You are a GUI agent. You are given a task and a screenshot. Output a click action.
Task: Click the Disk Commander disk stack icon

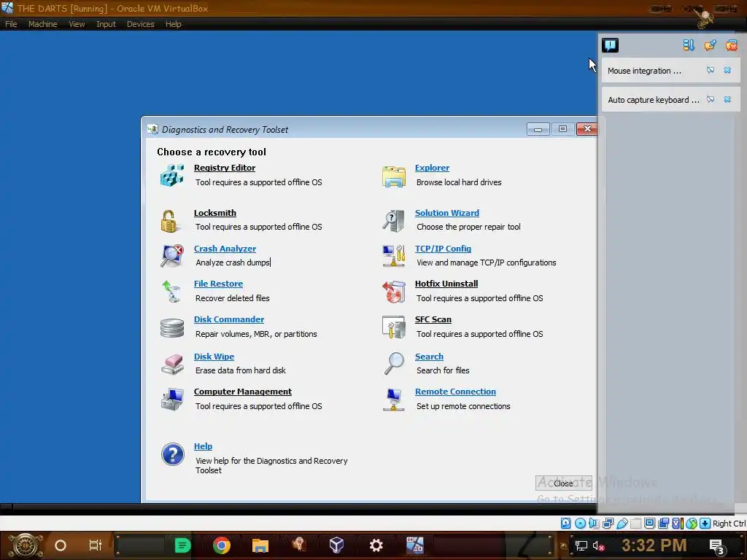172,328
